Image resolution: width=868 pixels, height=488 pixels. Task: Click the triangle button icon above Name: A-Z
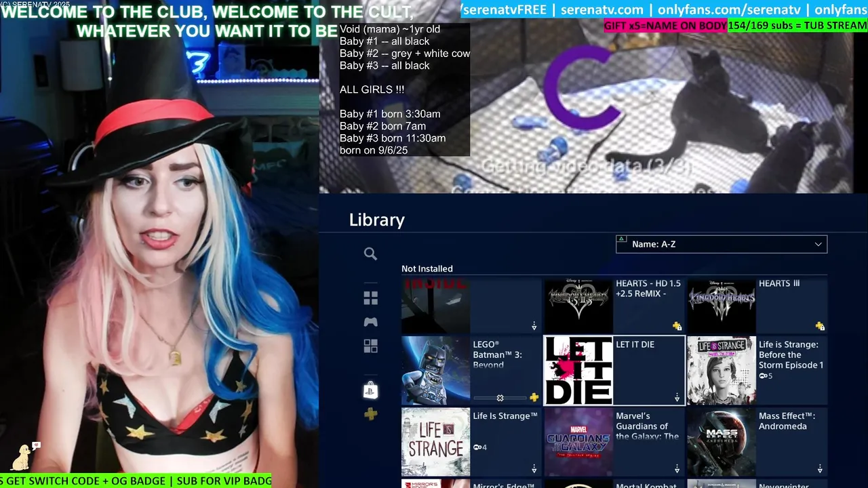[620, 239]
